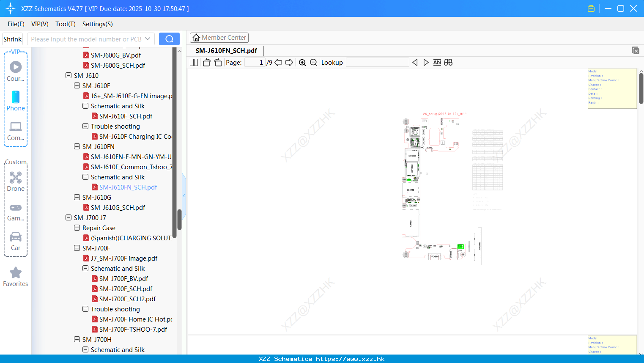Toggle the two-page view icon

tap(194, 63)
